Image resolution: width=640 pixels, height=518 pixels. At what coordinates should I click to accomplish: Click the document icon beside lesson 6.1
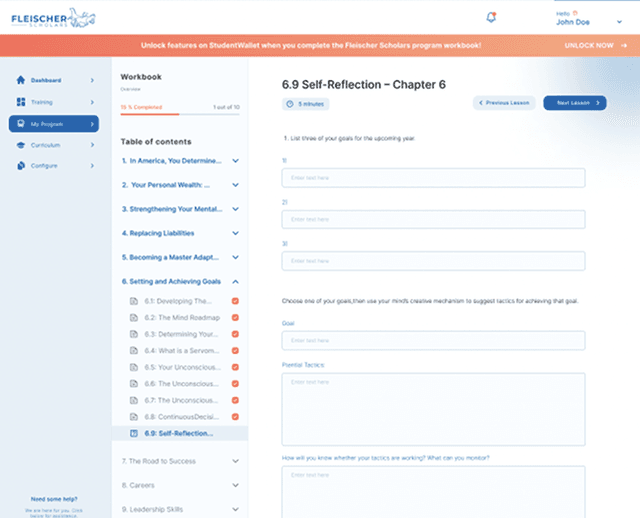coord(134,301)
